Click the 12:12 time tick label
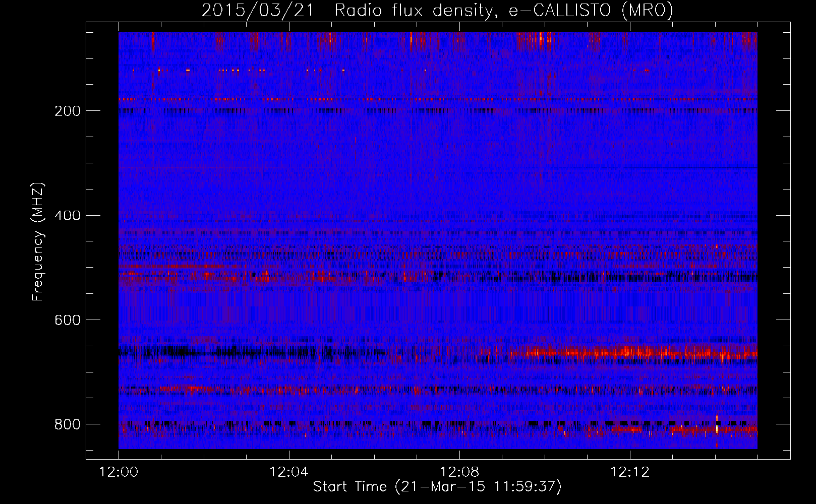816x504 pixels. click(630, 472)
